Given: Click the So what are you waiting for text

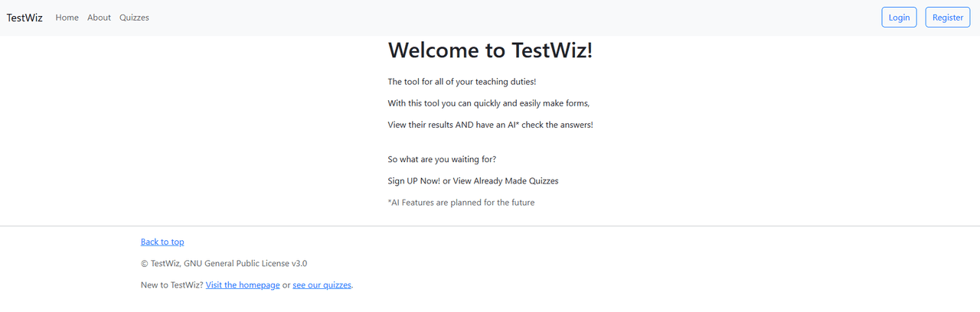Looking at the screenshot, I should [x=442, y=159].
